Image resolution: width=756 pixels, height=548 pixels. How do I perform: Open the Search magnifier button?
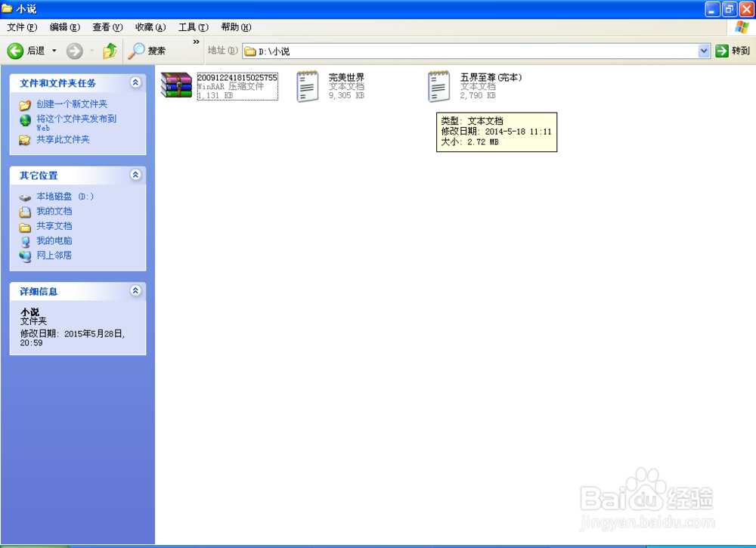click(x=147, y=51)
